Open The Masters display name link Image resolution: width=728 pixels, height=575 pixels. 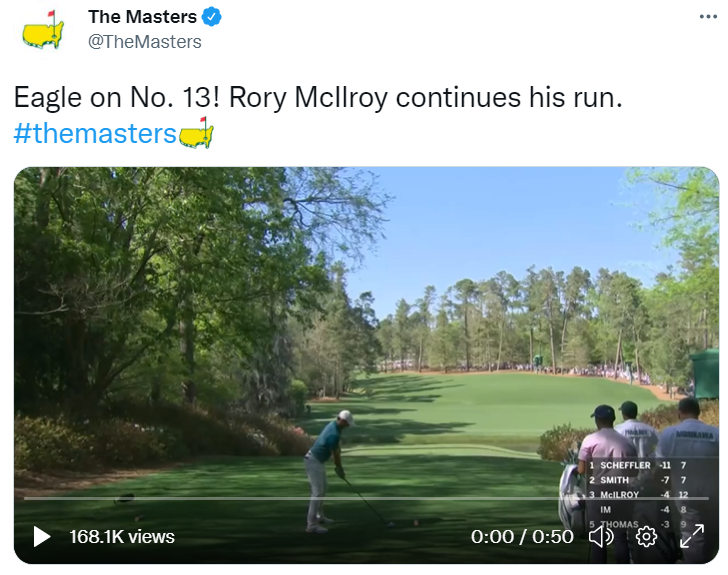click(142, 17)
